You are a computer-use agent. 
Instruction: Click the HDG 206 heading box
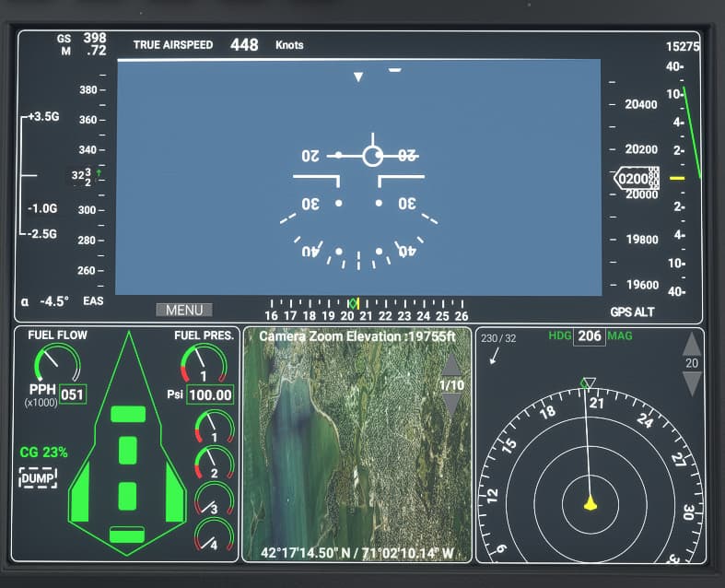(590, 336)
